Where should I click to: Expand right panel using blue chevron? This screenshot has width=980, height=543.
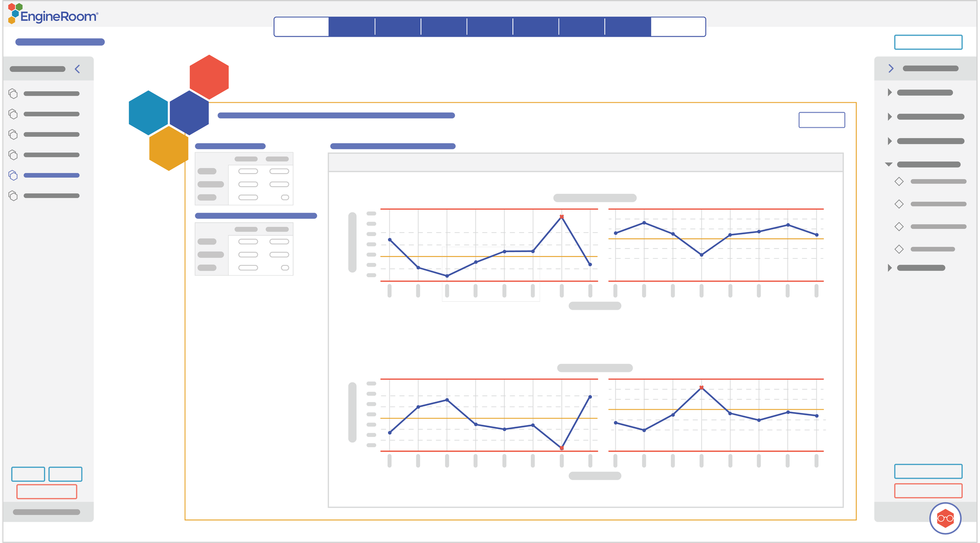(890, 68)
